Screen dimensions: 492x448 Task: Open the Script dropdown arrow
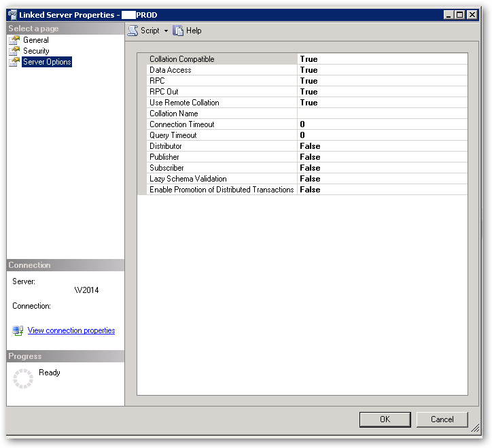pyautogui.click(x=166, y=31)
